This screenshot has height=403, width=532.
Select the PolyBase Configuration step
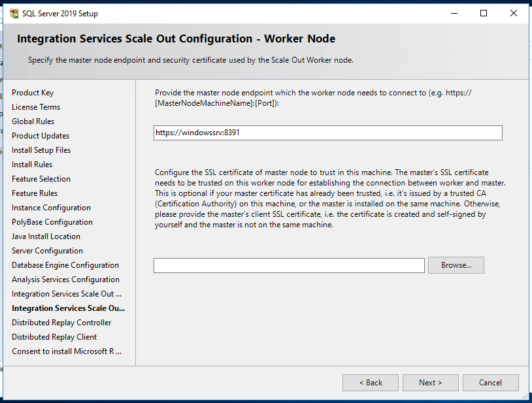(x=52, y=222)
